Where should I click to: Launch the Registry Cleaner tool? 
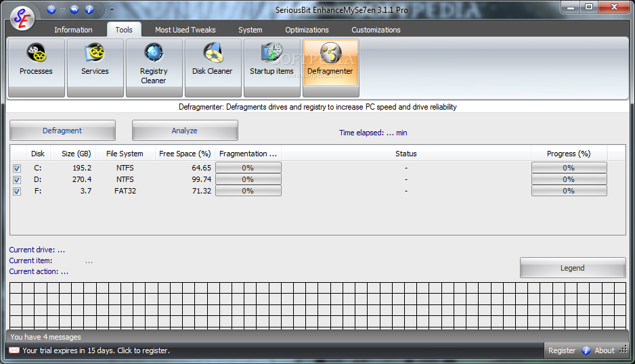(154, 68)
